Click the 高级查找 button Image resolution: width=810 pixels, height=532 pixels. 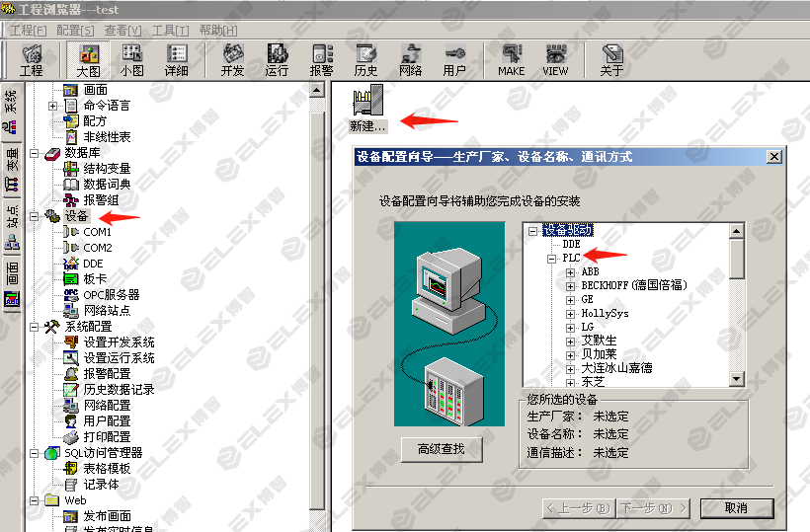pos(442,449)
